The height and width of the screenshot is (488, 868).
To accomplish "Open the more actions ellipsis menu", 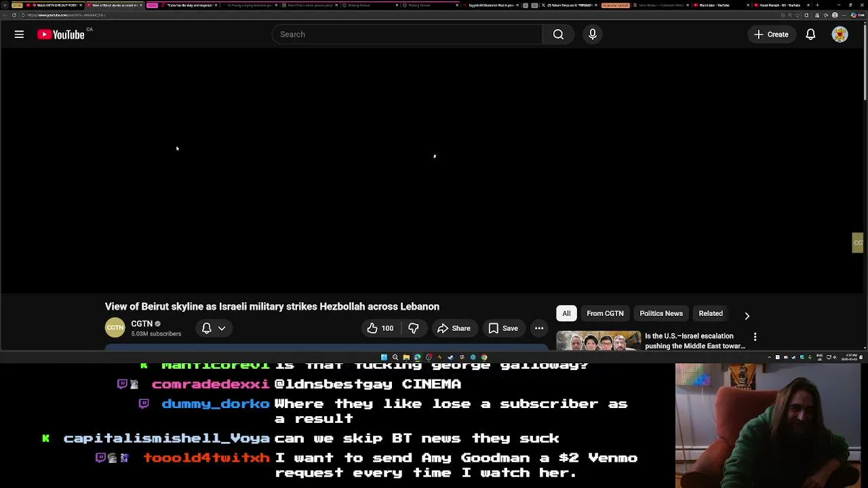I will coord(539,328).
